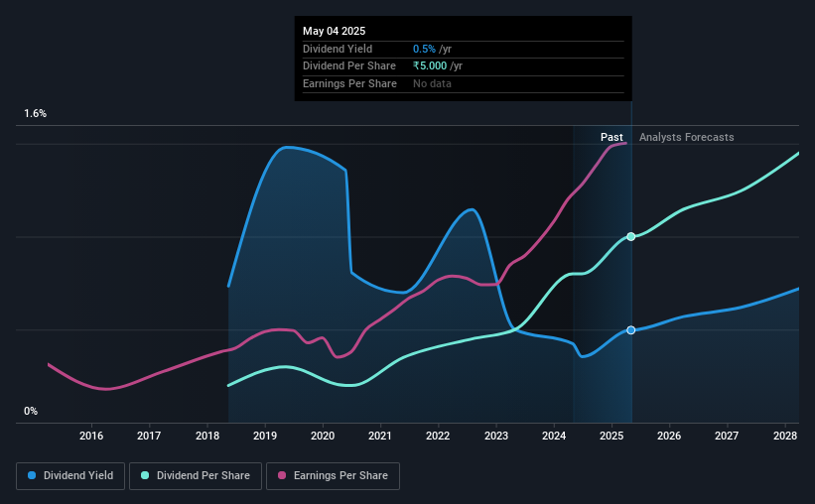Click the teal Dividend Per Share legend dot

[145, 475]
